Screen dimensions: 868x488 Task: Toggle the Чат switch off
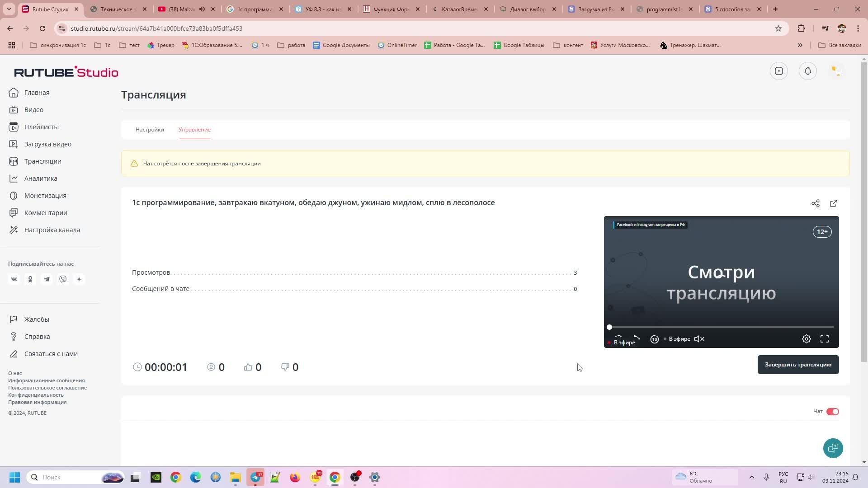tap(832, 412)
